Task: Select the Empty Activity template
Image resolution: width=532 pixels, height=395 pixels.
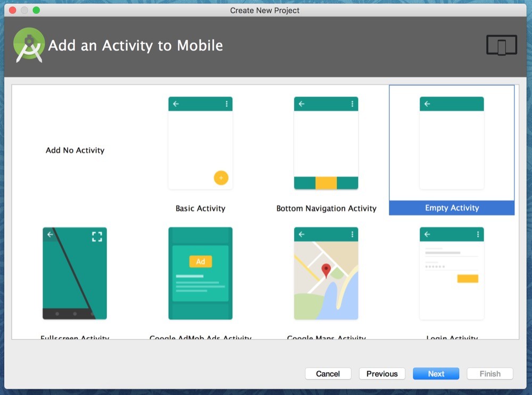Action: coord(451,144)
